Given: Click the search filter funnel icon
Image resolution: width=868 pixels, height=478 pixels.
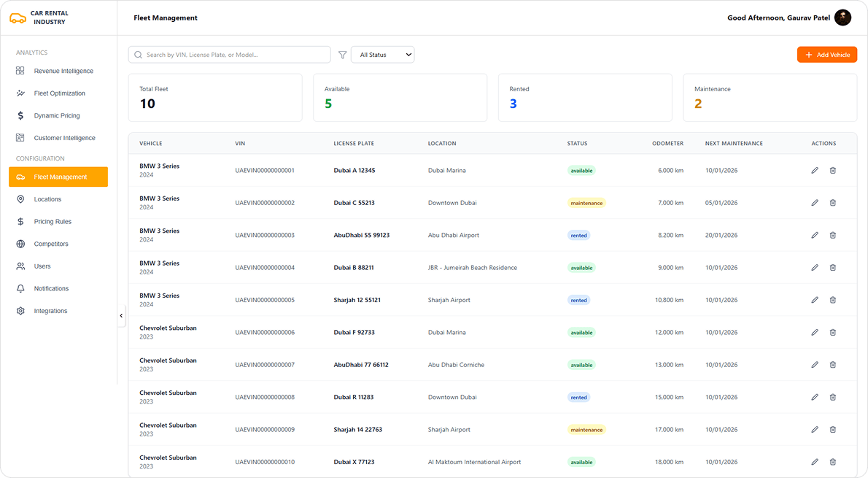Looking at the screenshot, I should coord(342,54).
